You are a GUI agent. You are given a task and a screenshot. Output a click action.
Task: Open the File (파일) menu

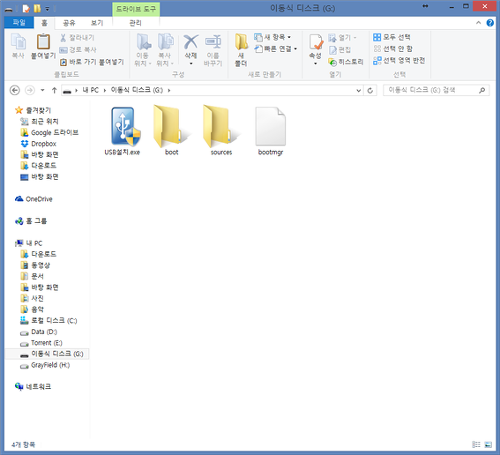[x=19, y=22]
